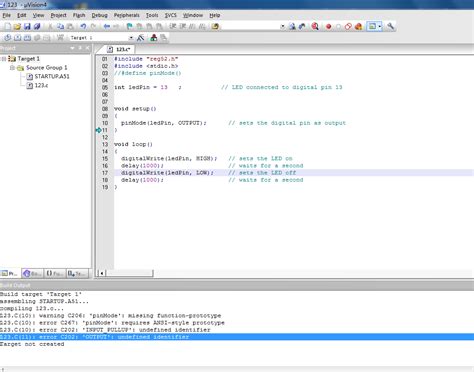Click the editor horizontal scrollbar left arrow

point(101,273)
